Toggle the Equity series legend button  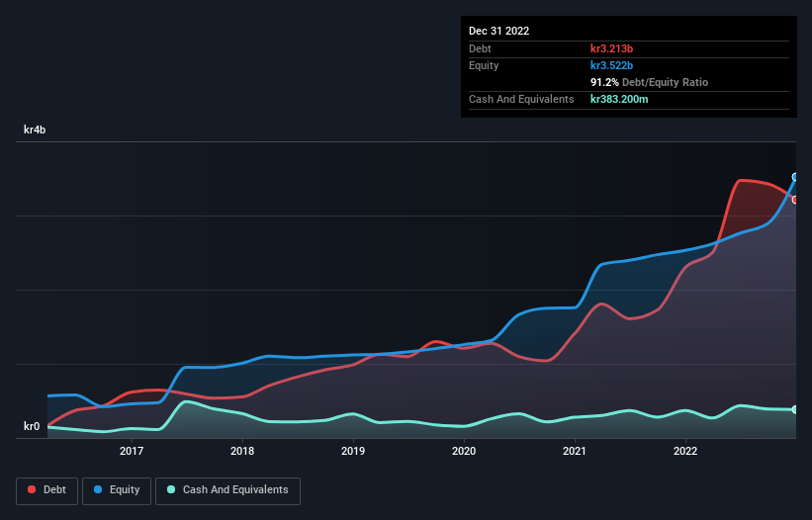[117, 490]
